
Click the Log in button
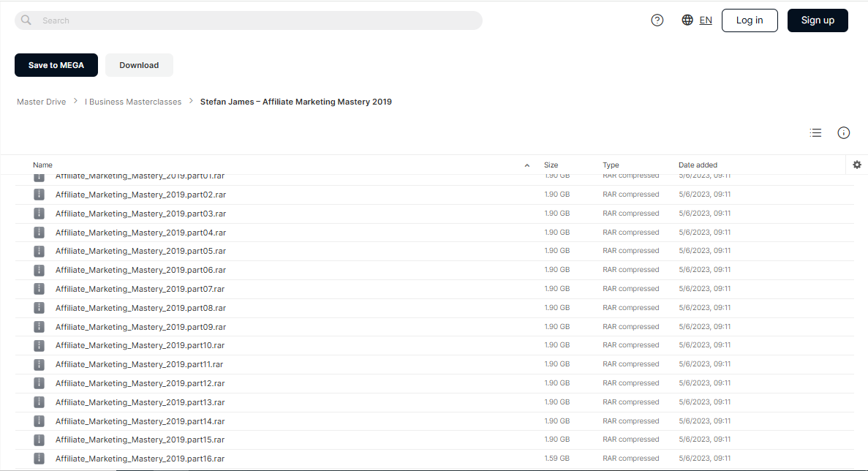(750, 20)
